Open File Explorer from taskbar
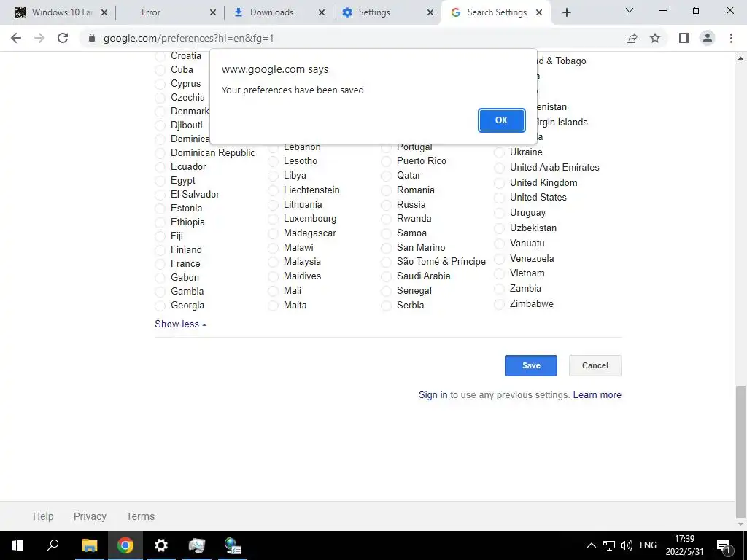The width and height of the screenshot is (747, 560). 89,545
